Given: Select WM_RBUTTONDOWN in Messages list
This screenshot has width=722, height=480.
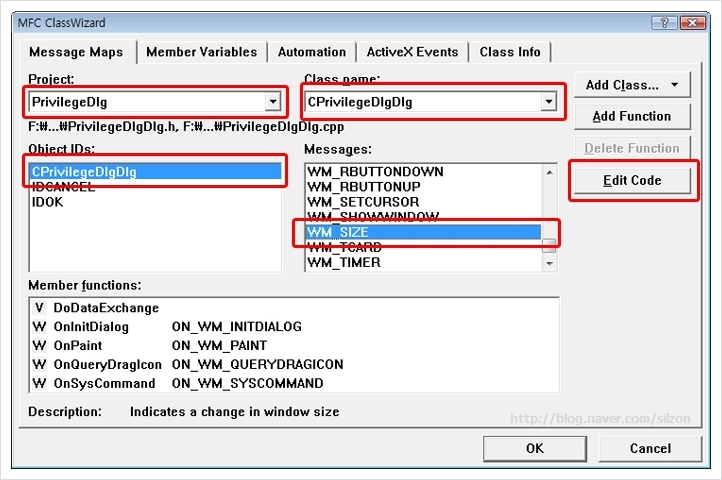Looking at the screenshot, I should pos(424,172).
